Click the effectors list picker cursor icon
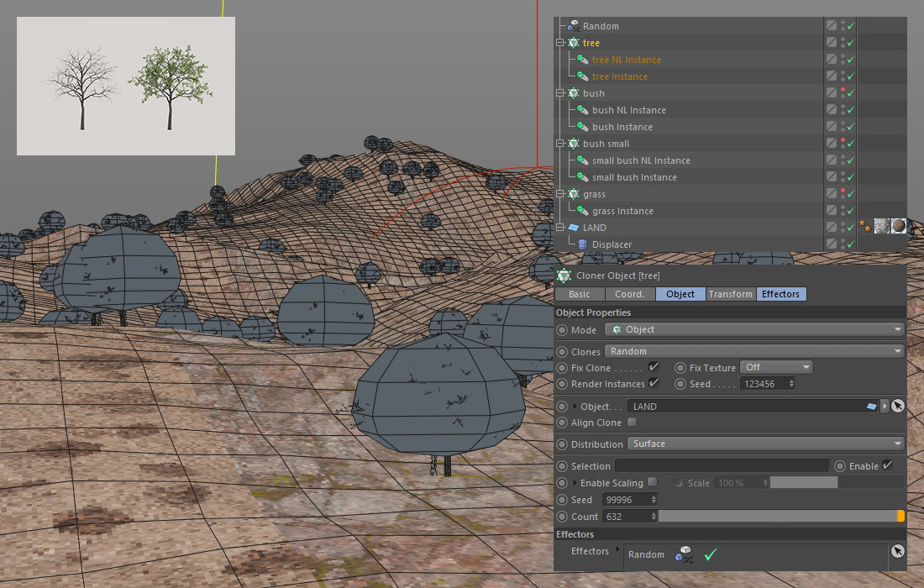This screenshot has height=588, width=924. click(897, 551)
